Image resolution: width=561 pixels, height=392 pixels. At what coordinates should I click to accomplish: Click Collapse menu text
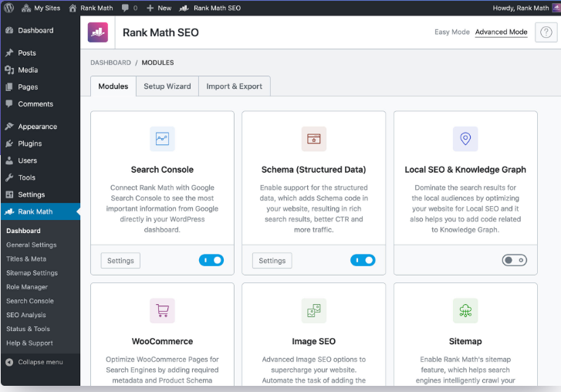pyautogui.click(x=40, y=362)
